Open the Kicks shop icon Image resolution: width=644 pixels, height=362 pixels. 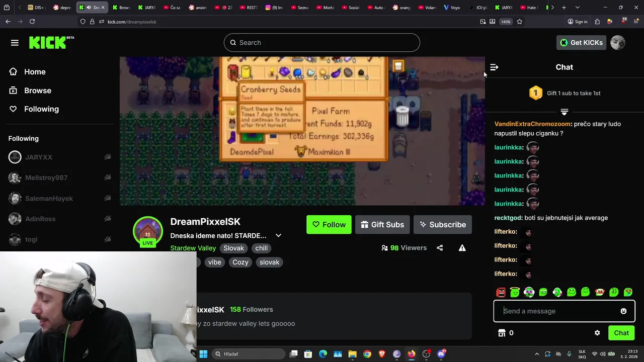502,333
